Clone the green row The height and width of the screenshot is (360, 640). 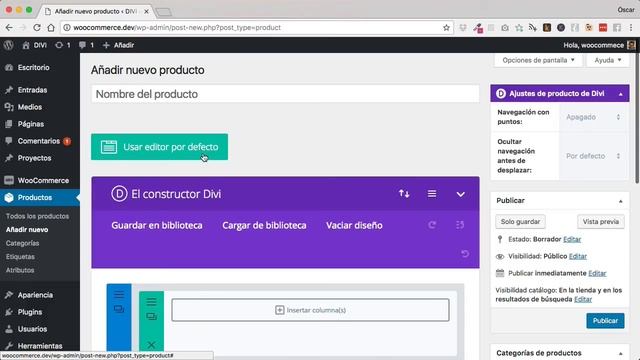pos(151,316)
